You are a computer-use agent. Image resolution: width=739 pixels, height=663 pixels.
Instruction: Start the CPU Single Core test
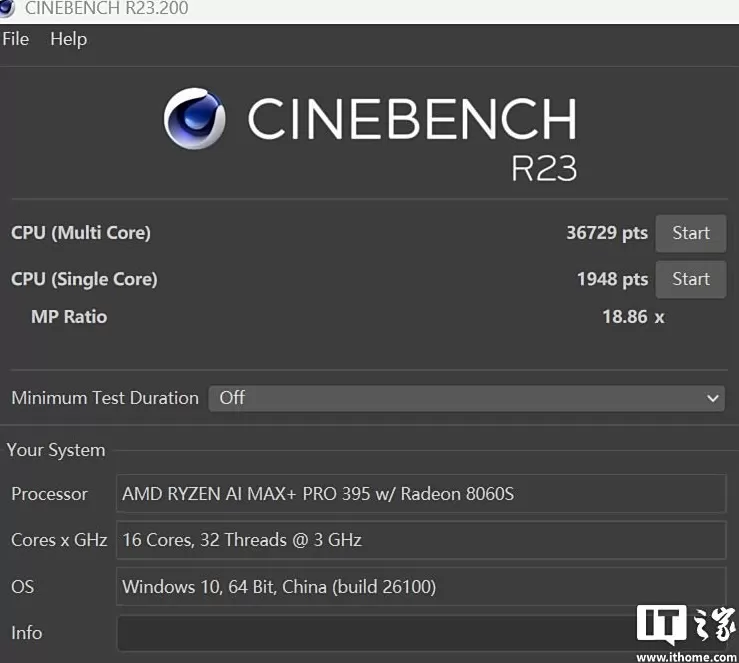tap(690, 279)
